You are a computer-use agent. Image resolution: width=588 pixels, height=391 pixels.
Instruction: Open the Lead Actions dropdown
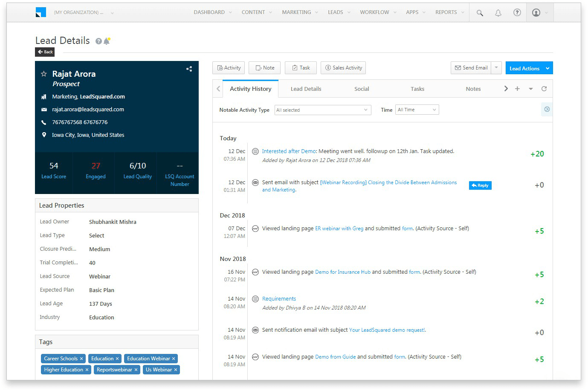click(529, 68)
